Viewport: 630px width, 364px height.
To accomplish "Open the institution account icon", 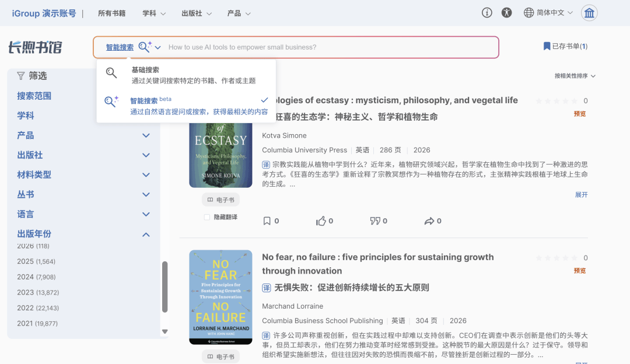I will point(589,13).
